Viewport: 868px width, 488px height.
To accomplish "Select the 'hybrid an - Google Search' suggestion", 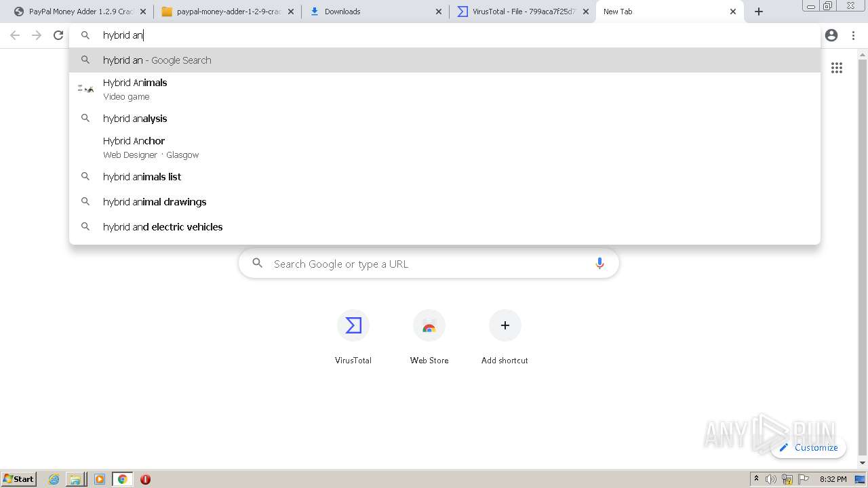I will [x=445, y=60].
